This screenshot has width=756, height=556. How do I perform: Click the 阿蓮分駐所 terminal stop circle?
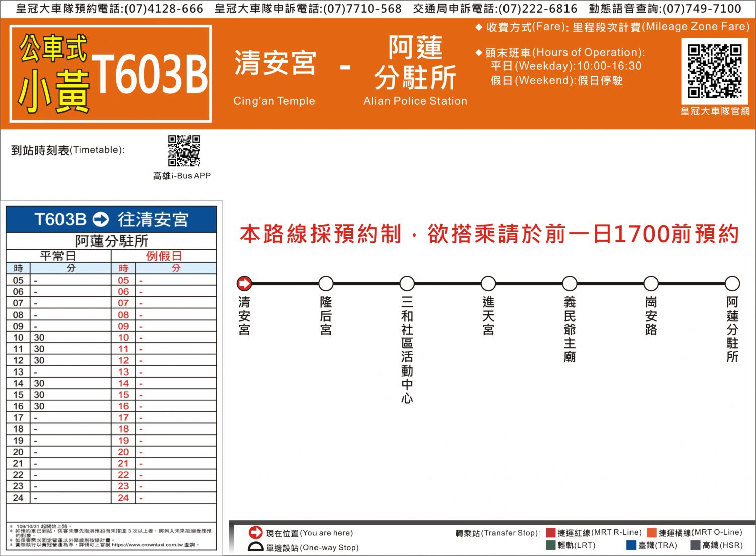coord(732,284)
